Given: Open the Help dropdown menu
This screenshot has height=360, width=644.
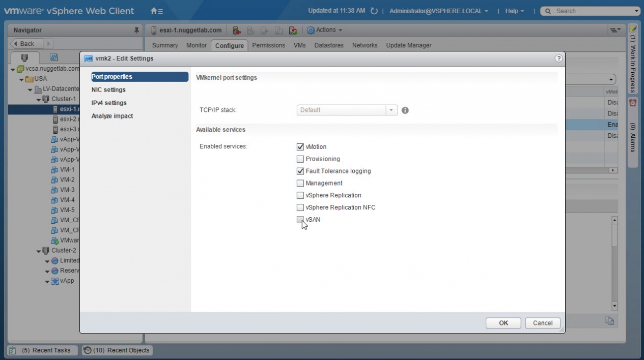Looking at the screenshot, I should pos(515,11).
